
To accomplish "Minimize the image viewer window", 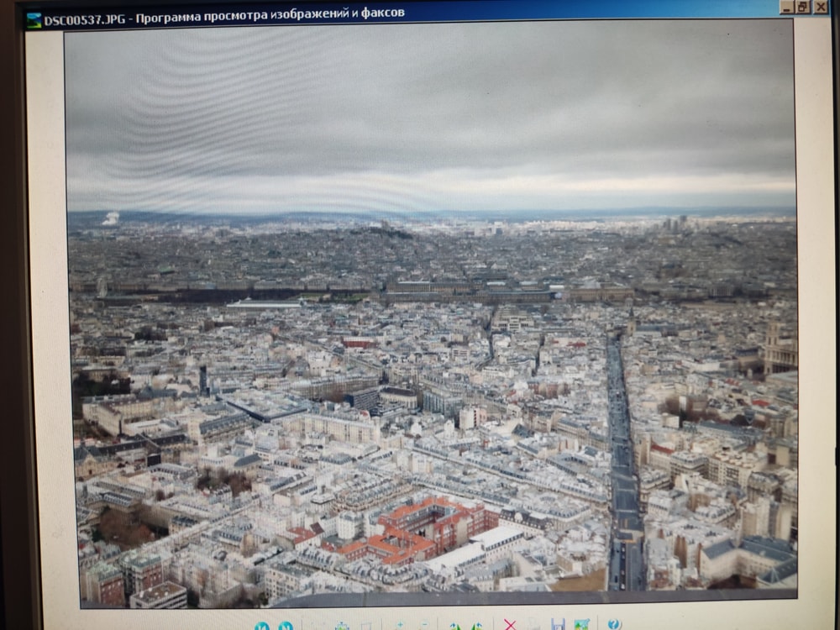I will (786, 8).
